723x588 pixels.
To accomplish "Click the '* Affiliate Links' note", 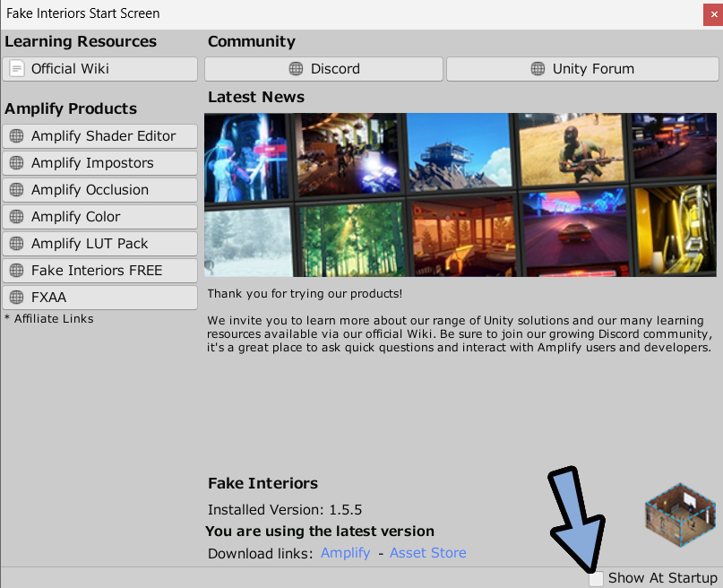I will coord(49,319).
